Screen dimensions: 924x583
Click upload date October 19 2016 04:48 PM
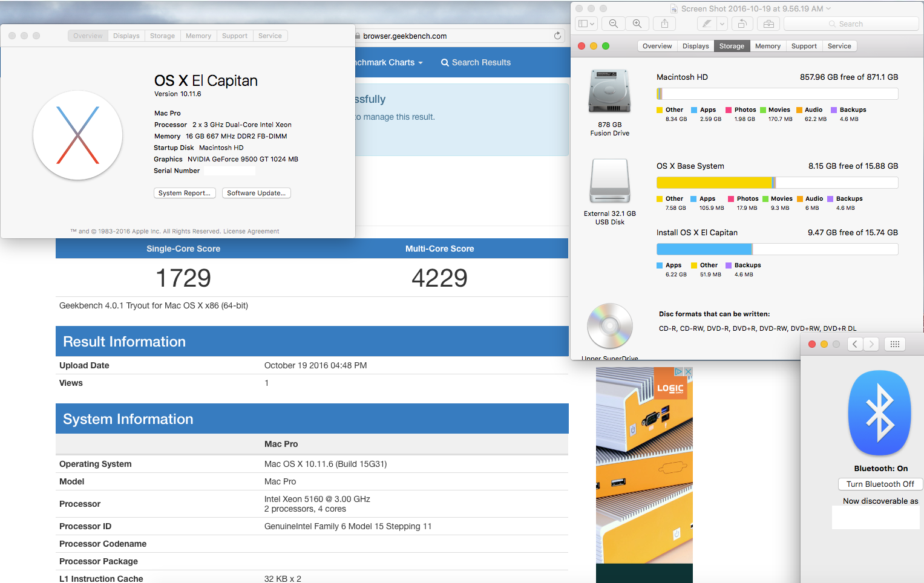(316, 365)
